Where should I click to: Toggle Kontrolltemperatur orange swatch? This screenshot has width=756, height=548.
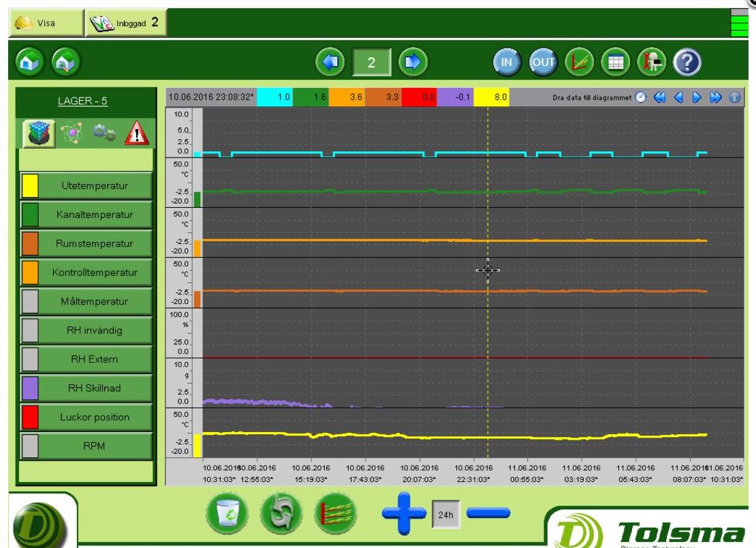[30, 273]
